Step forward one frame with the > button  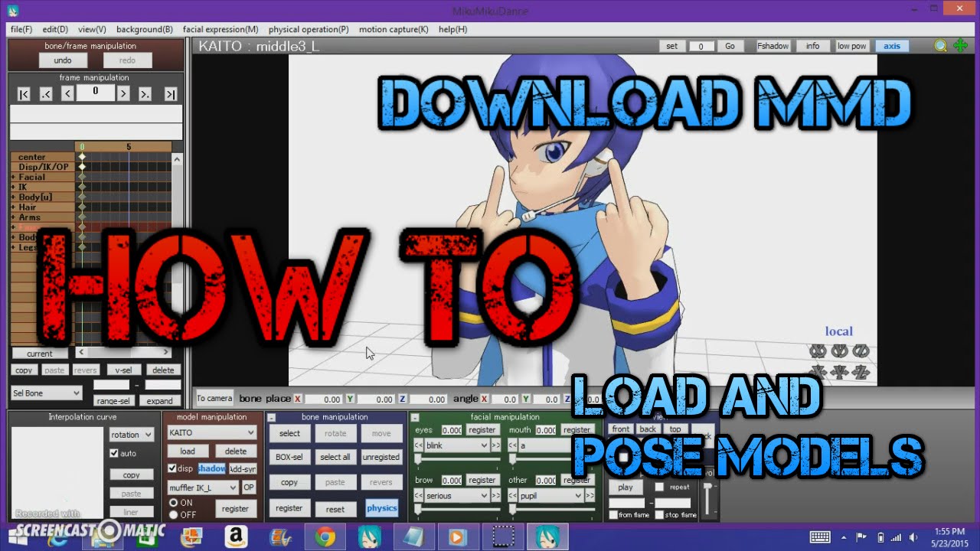[123, 93]
